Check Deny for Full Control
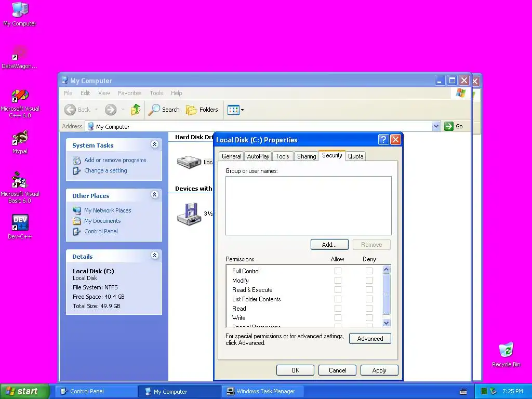Screen dimensions: 532x399 pos(369,271)
